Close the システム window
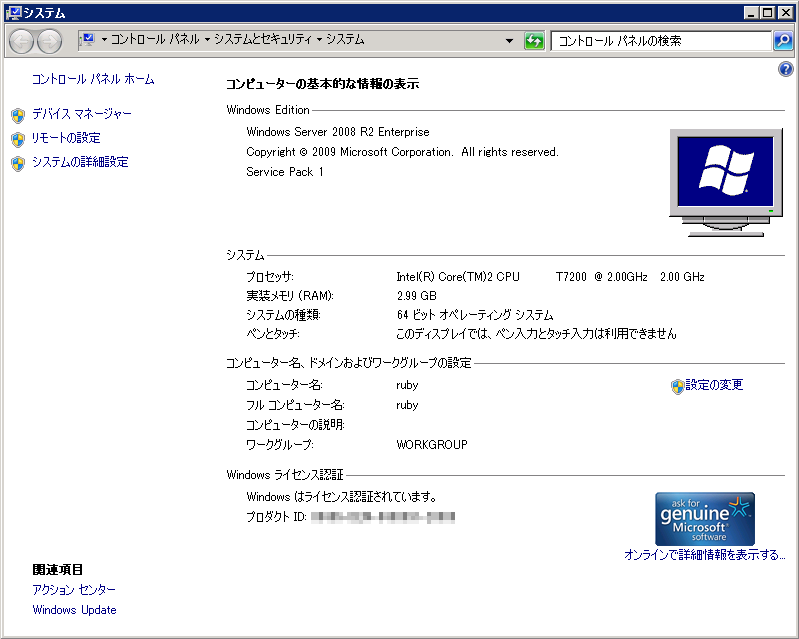799x639 pixels. tap(785, 13)
